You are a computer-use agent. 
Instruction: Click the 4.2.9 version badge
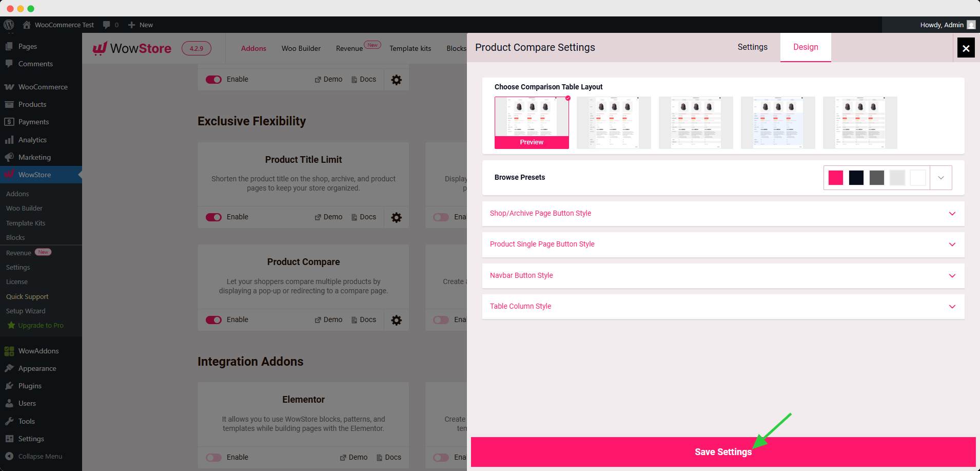tap(197, 48)
